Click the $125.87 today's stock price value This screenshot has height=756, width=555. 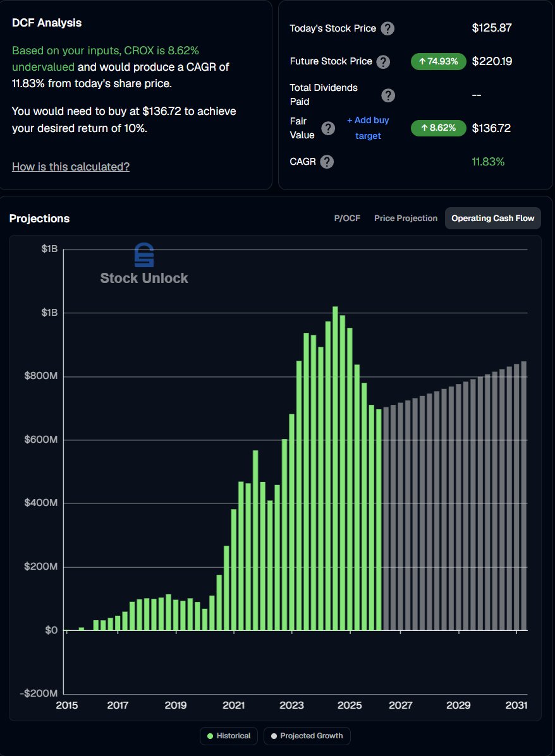492,28
